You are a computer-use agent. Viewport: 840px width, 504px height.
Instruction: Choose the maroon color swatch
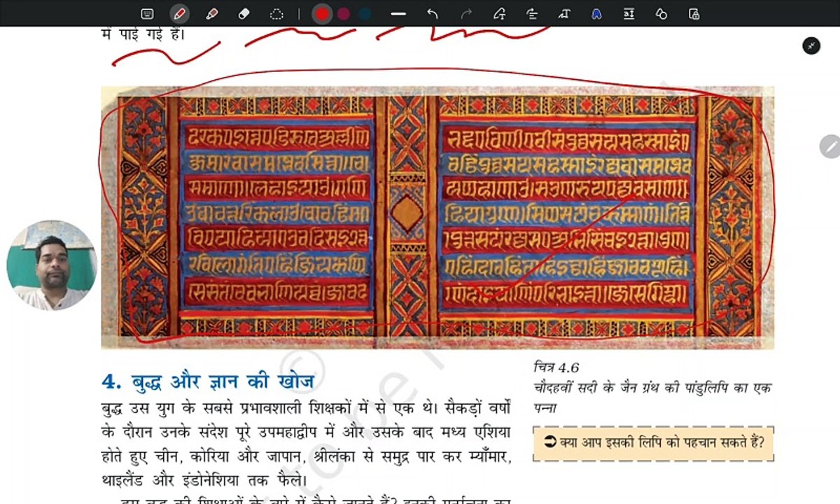pyautogui.click(x=343, y=13)
